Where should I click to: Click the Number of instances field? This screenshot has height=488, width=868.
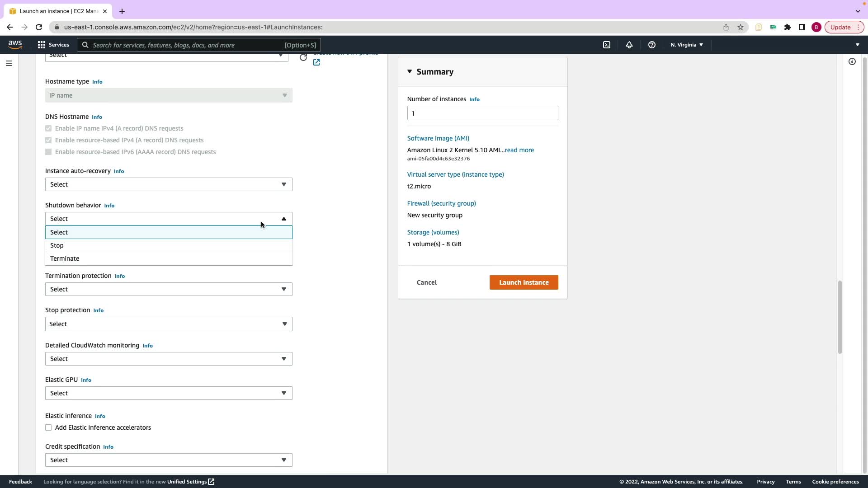[x=482, y=113]
